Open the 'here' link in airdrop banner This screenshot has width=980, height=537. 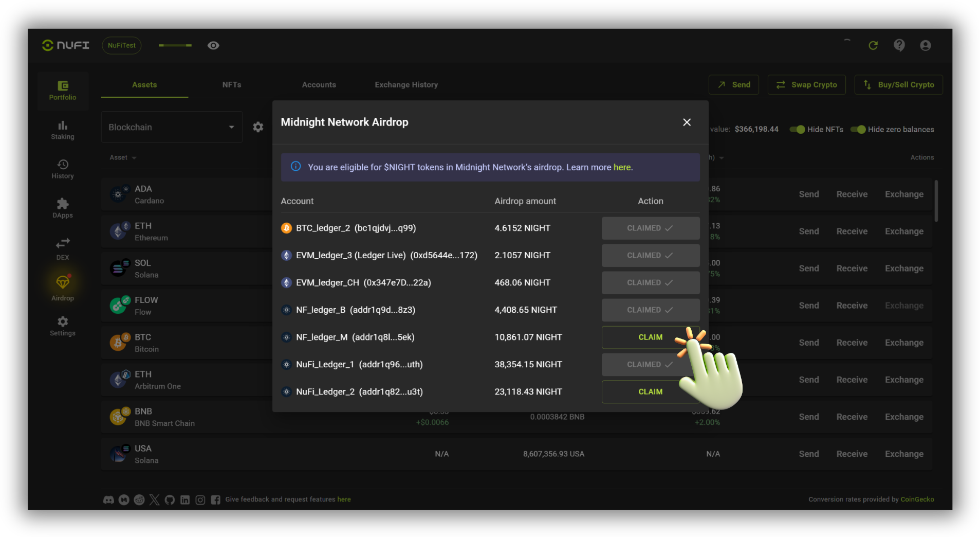pos(622,167)
